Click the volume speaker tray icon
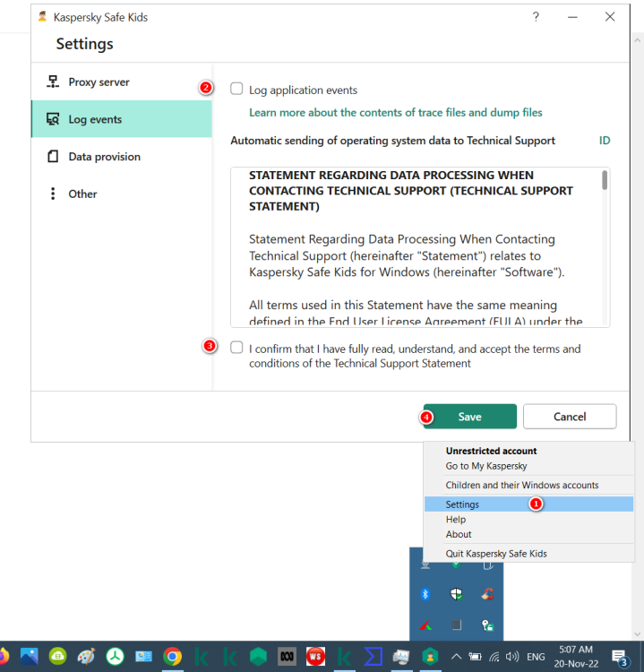Screen dimensions: 644x672 click(512, 657)
